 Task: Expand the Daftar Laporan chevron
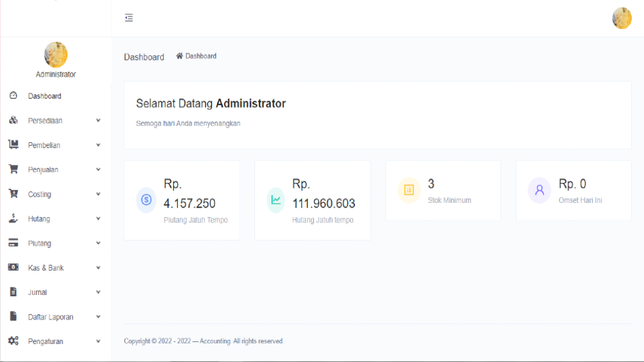pyautogui.click(x=99, y=317)
